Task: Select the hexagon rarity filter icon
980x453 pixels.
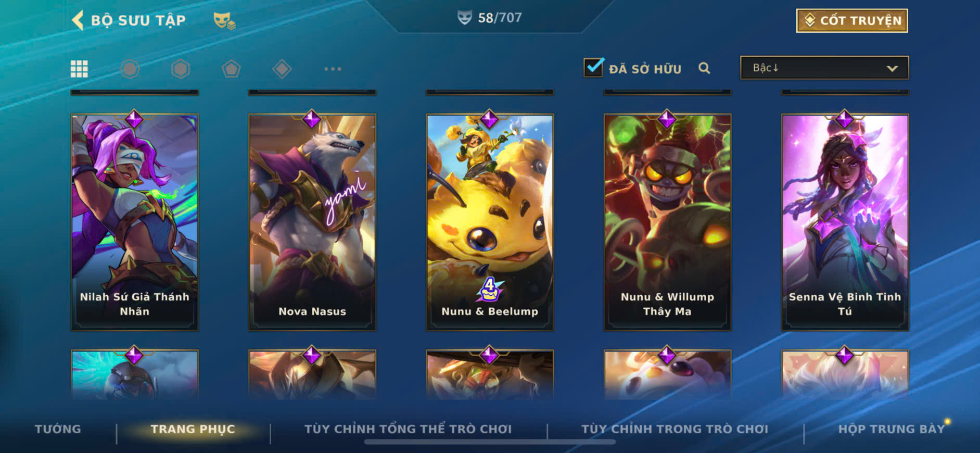Action: pyautogui.click(x=181, y=69)
